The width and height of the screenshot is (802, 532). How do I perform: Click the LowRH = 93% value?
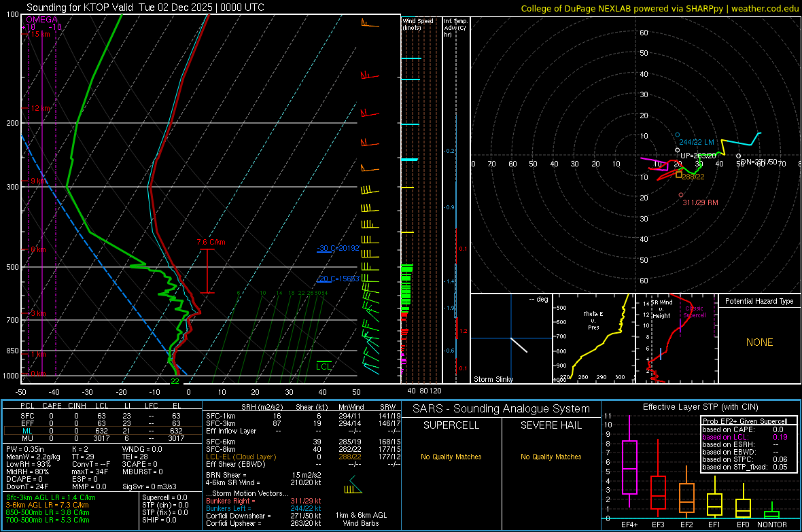[29, 464]
